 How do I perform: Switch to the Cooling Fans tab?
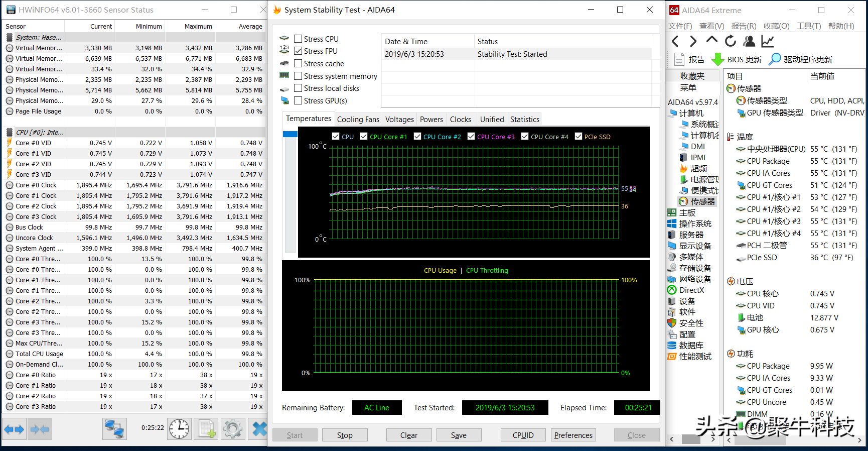[358, 119]
